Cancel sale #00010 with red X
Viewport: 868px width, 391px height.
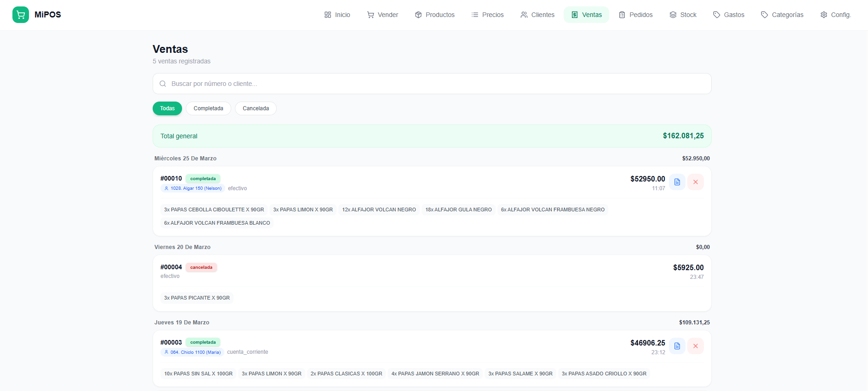click(x=695, y=182)
